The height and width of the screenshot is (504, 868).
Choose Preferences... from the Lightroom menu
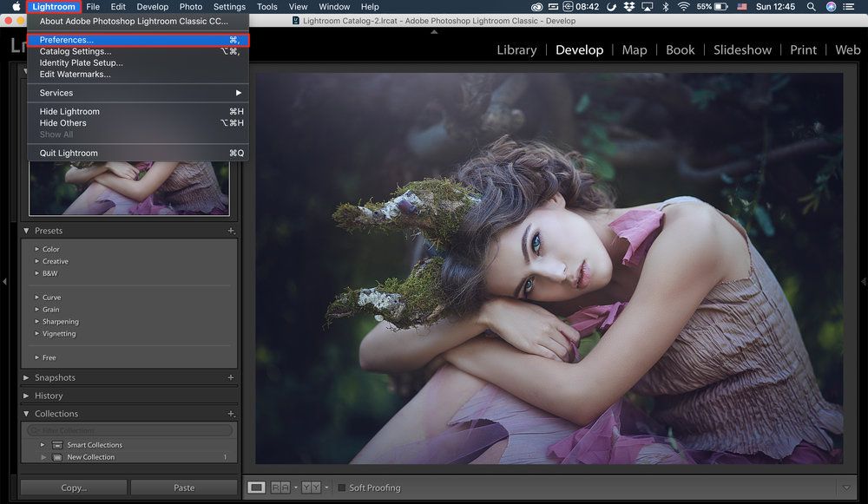click(x=67, y=40)
